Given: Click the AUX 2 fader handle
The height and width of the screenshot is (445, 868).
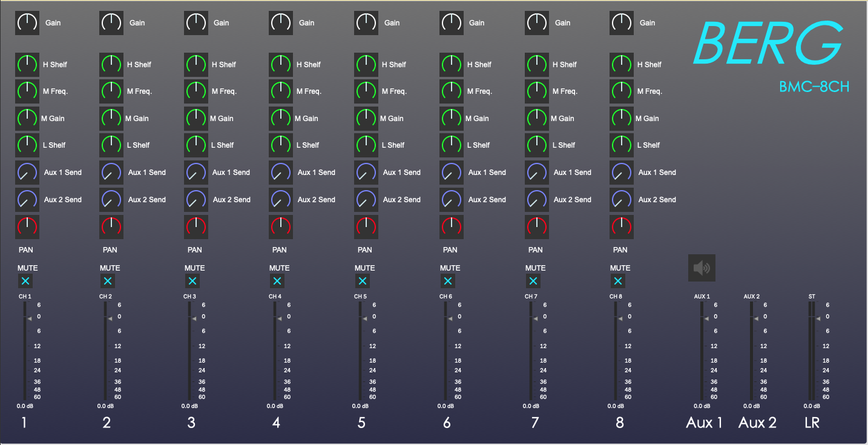Looking at the screenshot, I should tap(755, 318).
